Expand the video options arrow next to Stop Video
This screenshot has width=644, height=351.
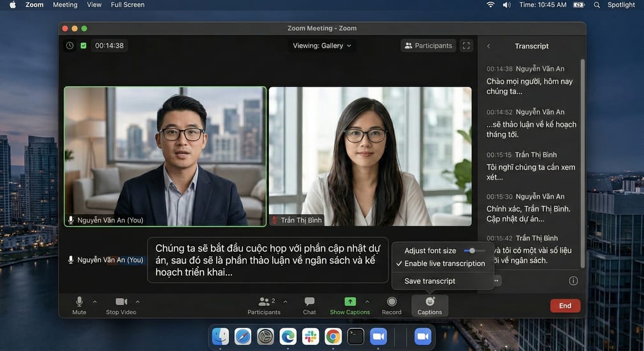click(138, 301)
